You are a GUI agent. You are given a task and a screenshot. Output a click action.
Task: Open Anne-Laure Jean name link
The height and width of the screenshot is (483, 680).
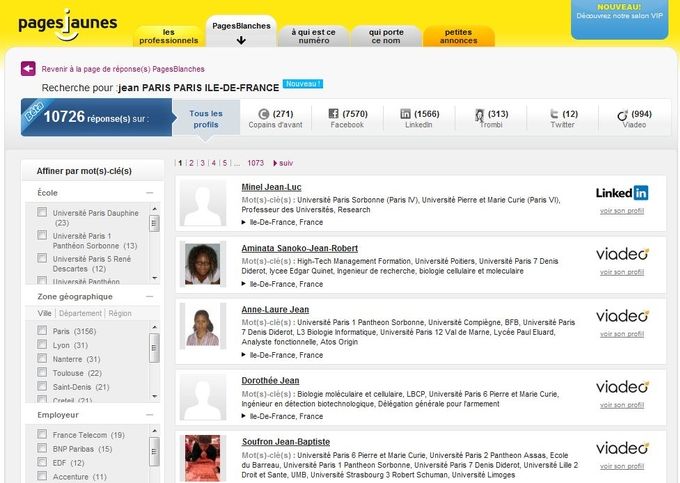point(275,309)
